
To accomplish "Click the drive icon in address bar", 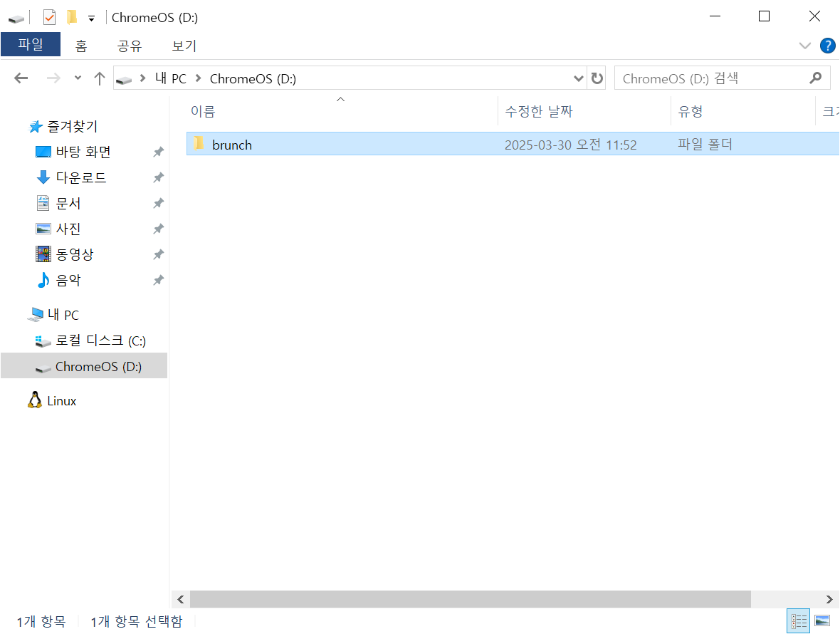I will (124, 80).
